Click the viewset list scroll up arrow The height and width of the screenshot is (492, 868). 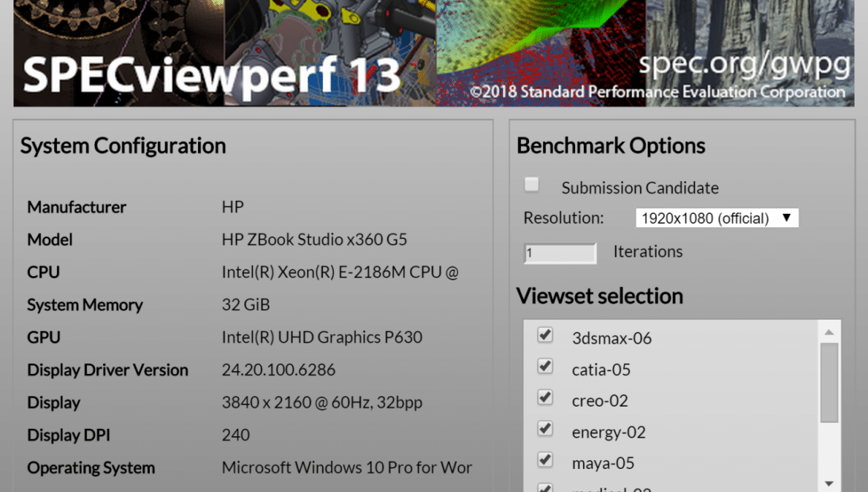point(829,332)
